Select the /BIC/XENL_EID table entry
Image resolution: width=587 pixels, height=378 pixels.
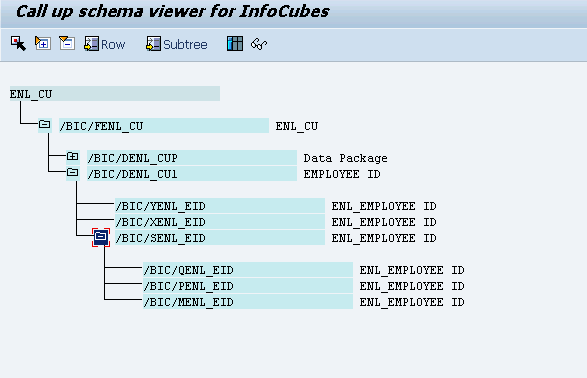tap(220, 222)
